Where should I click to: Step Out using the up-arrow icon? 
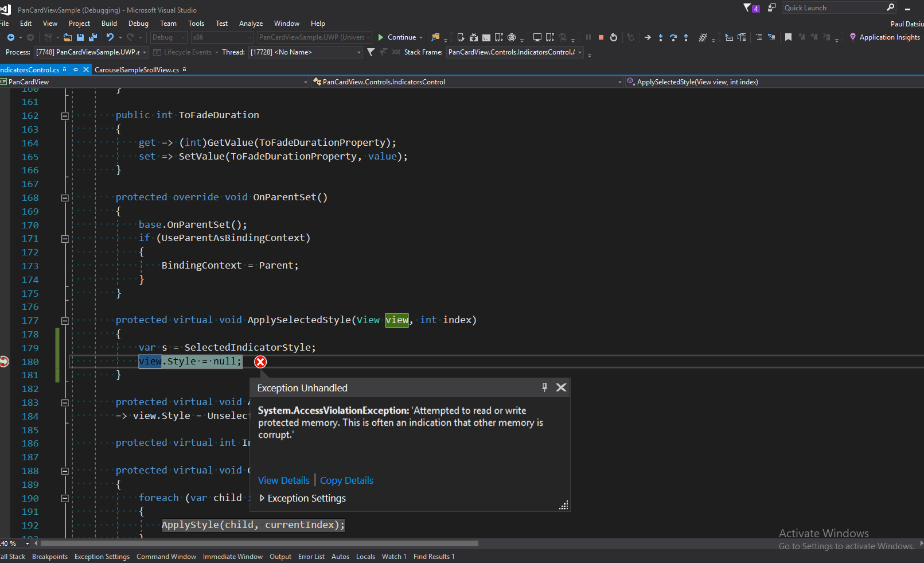pyautogui.click(x=686, y=37)
